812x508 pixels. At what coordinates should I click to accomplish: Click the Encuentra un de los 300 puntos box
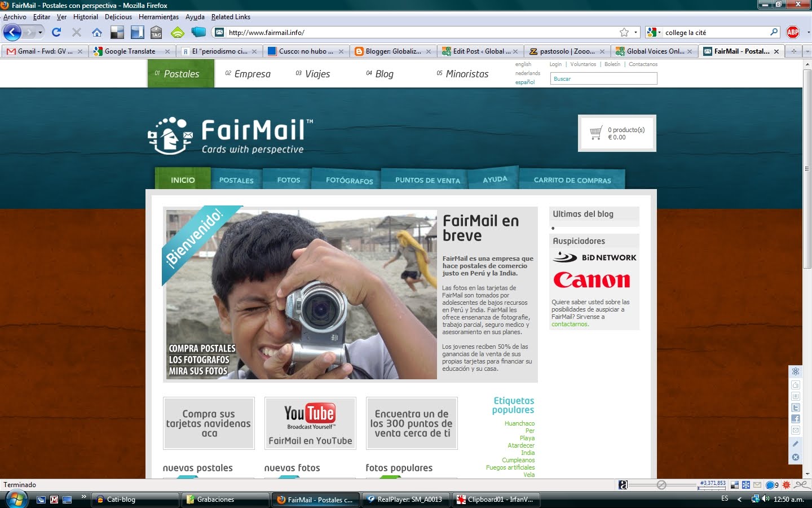point(412,423)
